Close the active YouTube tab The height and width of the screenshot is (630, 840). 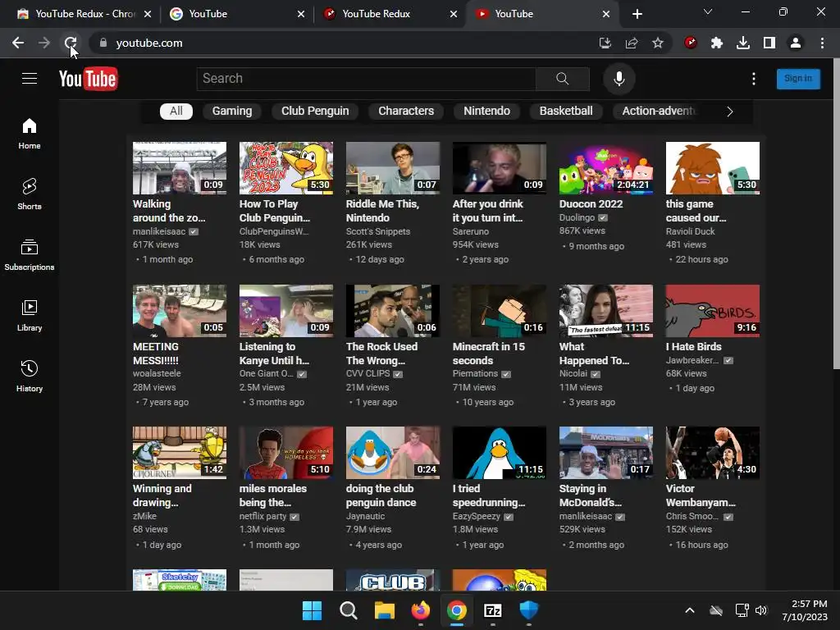606,14
